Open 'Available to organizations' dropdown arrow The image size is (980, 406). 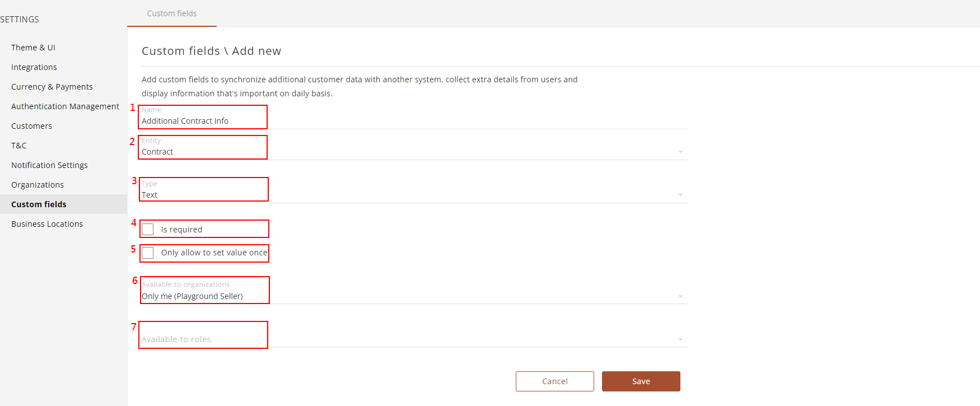[680, 296]
